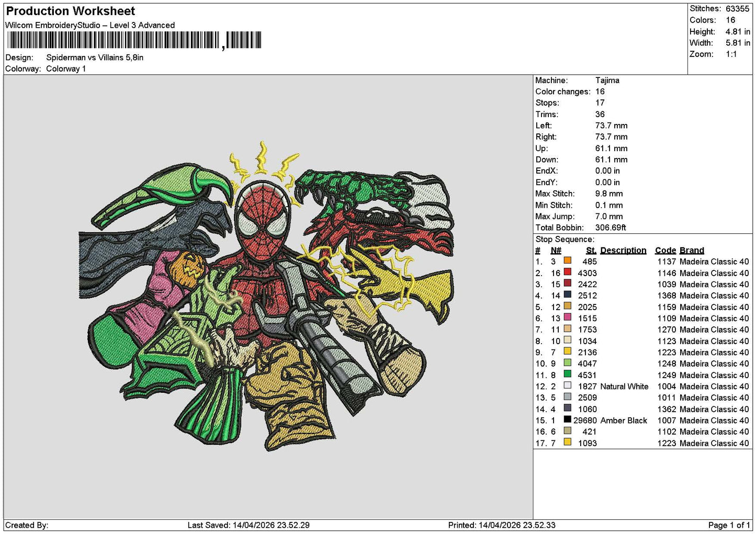Click the Max Stitch value 9.8 mm
The height and width of the screenshot is (534, 756).
click(x=609, y=194)
